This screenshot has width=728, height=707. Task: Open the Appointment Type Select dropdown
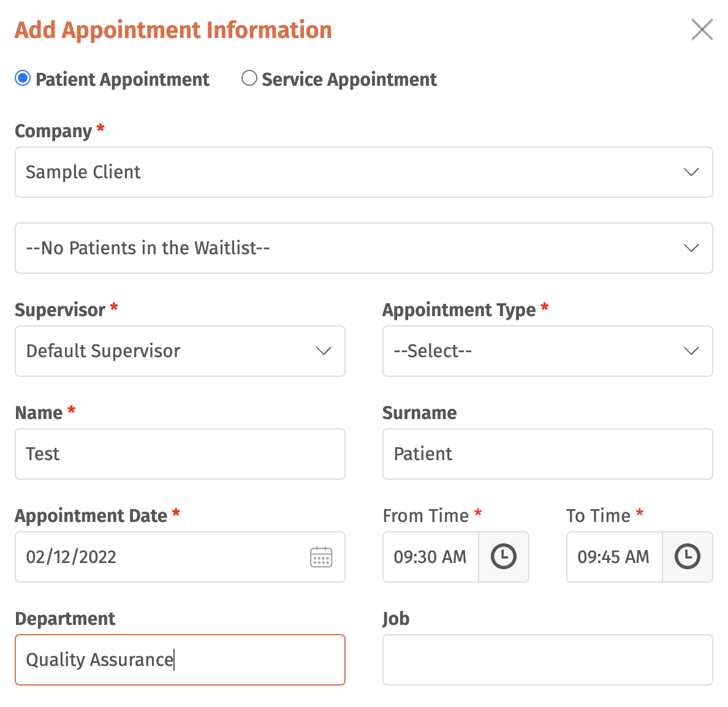click(x=547, y=351)
